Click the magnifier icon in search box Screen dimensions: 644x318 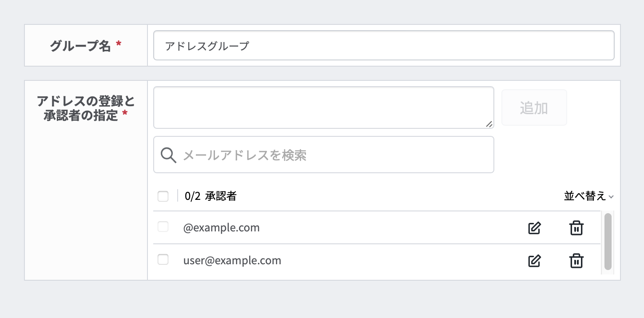click(x=169, y=155)
